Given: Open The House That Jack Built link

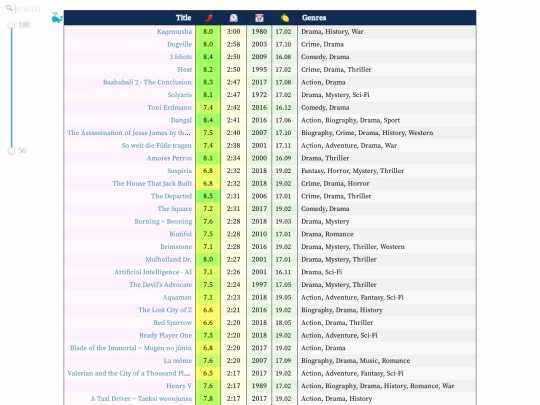Looking at the screenshot, I should [x=152, y=183].
